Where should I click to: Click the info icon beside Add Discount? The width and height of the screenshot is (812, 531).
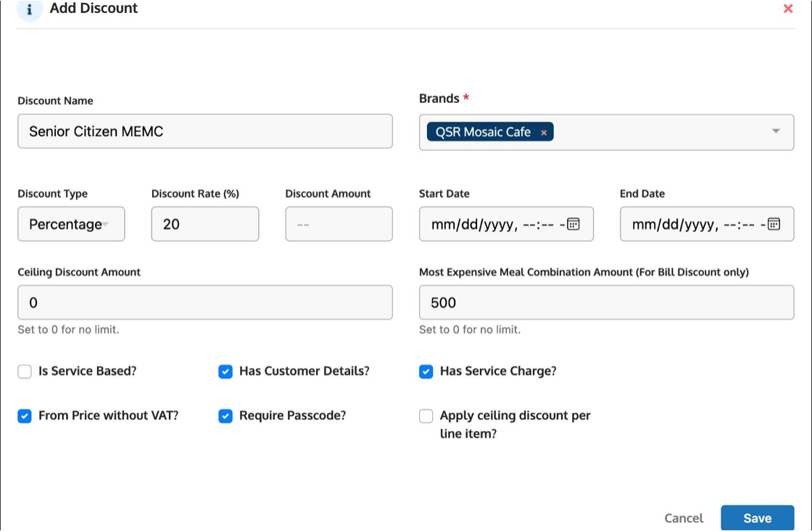pyautogui.click(x=30, y=9)
